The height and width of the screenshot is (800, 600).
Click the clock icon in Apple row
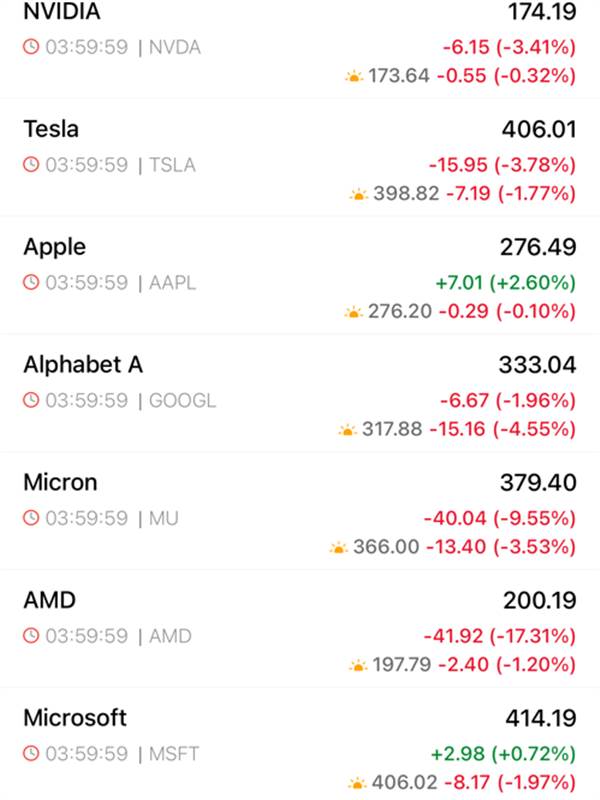coord(31,283)
